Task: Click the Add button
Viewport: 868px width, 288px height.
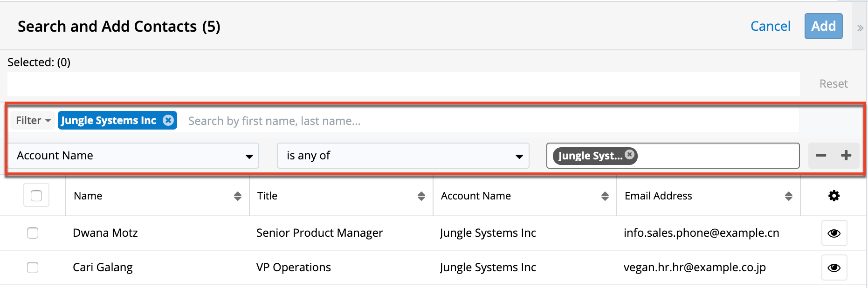Action: click(823, 26)
